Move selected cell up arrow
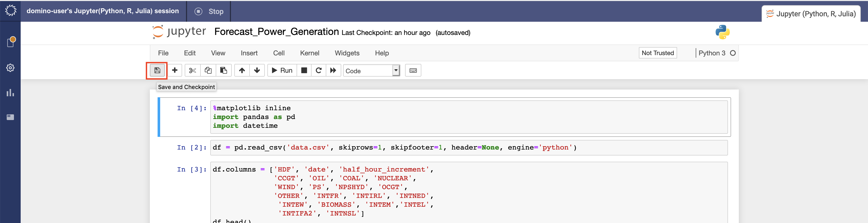The height and width of the screenshot is (223, 868). [x=242, y=71]
